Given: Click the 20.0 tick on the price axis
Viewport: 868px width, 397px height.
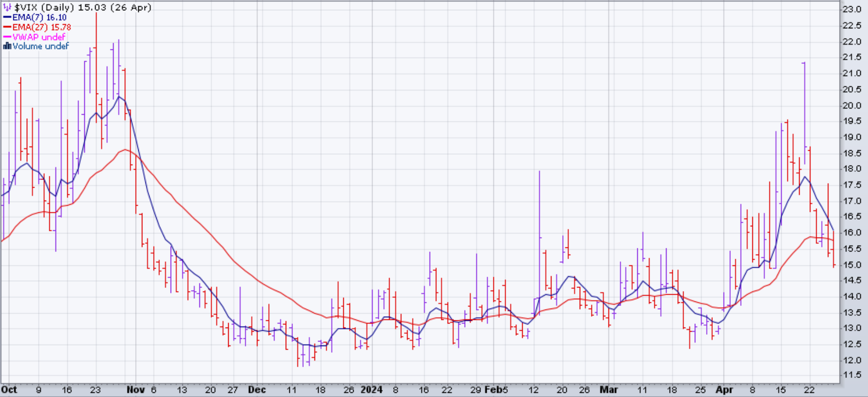Looking at the screenshot, I should pos(852,105).
